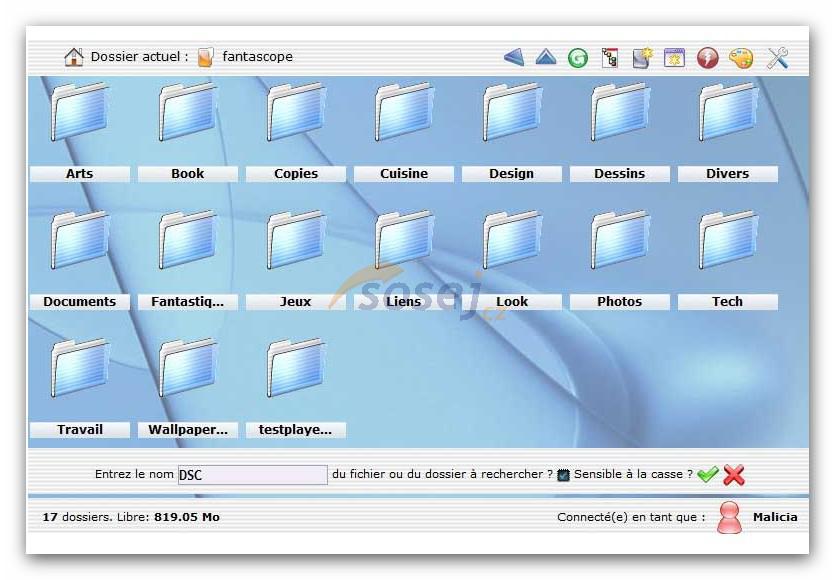This screenshot has height=580, width=835.
Task: Toggle the Sensible à la casse checkbox
Action: click(563, 475)
